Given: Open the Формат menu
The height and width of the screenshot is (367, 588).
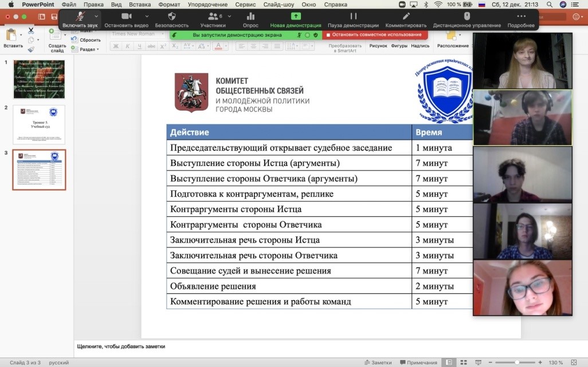Looking at the screenshot, I should (x=169, y=5).
